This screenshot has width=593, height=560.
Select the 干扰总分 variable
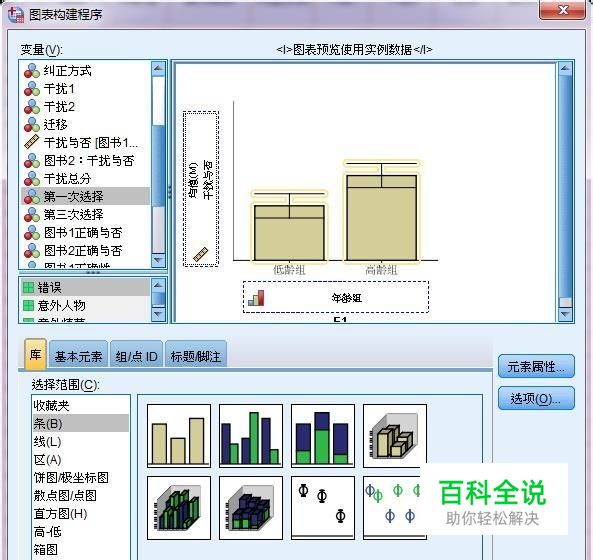(85, 178)
